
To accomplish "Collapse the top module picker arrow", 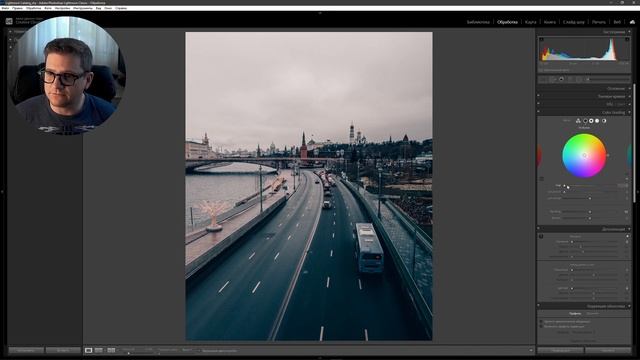I will (320, 13).
